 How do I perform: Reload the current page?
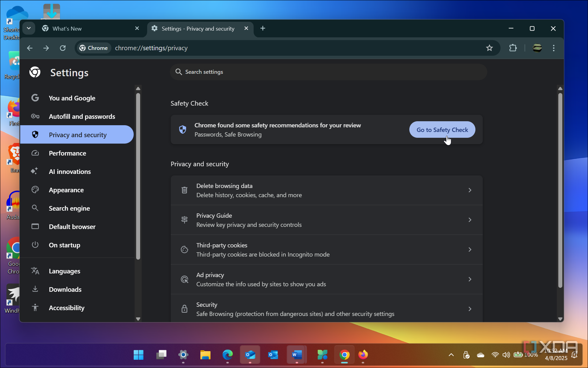point(63,48)
